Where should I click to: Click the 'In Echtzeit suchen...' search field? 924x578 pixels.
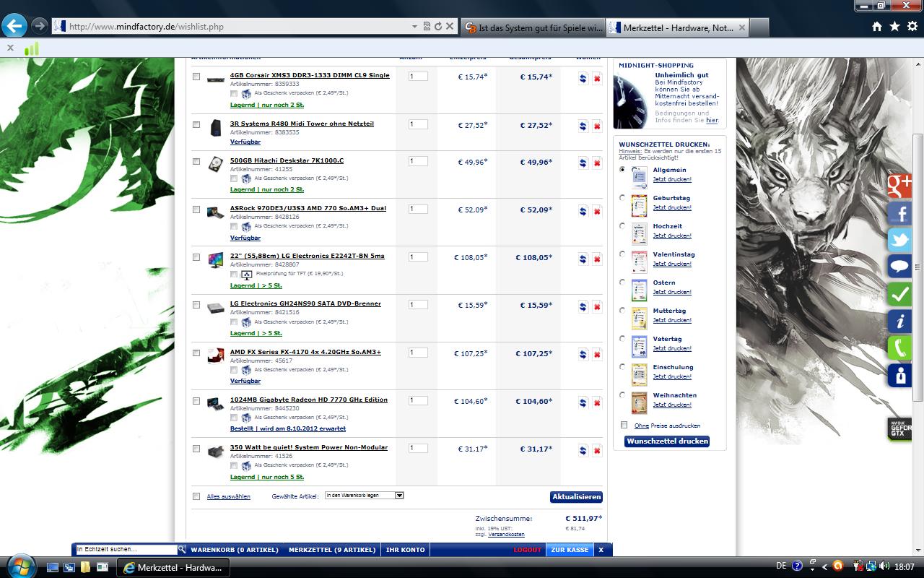[126, 550]
